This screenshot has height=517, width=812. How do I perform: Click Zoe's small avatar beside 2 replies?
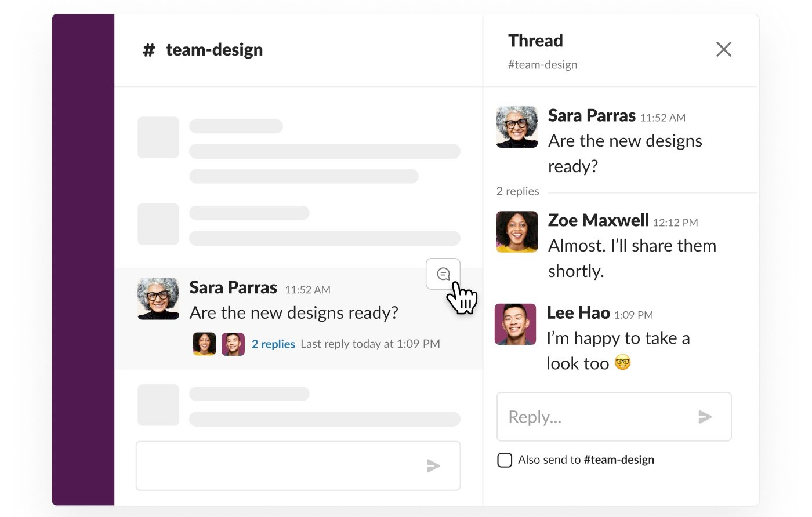(x=204, y=344)
